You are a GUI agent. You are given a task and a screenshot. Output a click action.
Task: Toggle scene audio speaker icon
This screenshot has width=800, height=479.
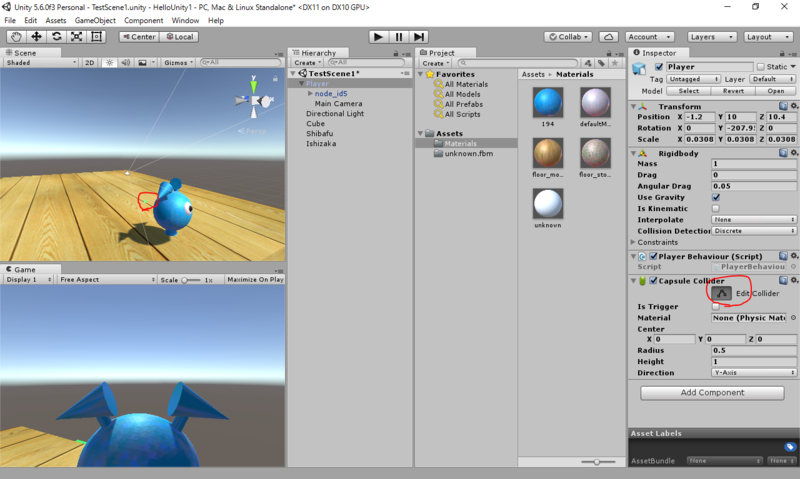126,63
